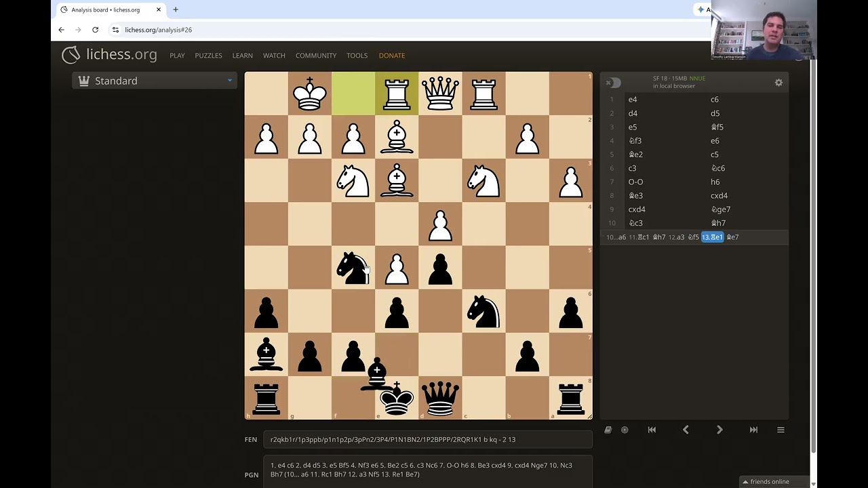The width and height of the screenshot is (868, 488).
Task: Select the white rook on c1
Action: pyautogui.click(x=484, y=94)
